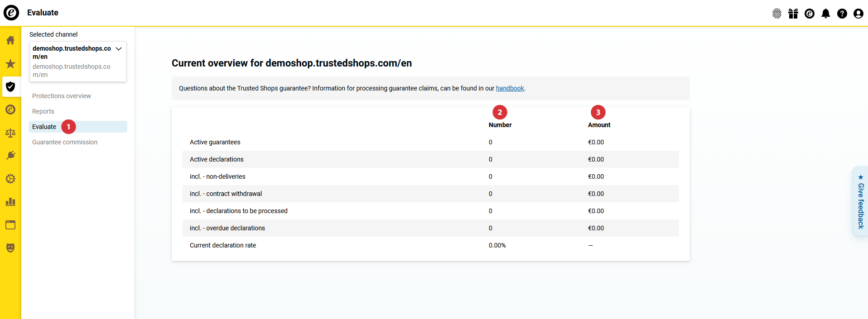The height and width of the screenshot is (319, 868).
Task: Select the "Active declarations" row label
Action: coord(217,159)
